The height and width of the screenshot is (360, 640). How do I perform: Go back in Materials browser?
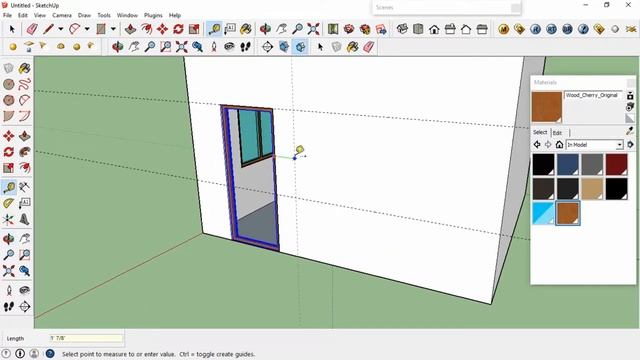click(x=537, y=144)
